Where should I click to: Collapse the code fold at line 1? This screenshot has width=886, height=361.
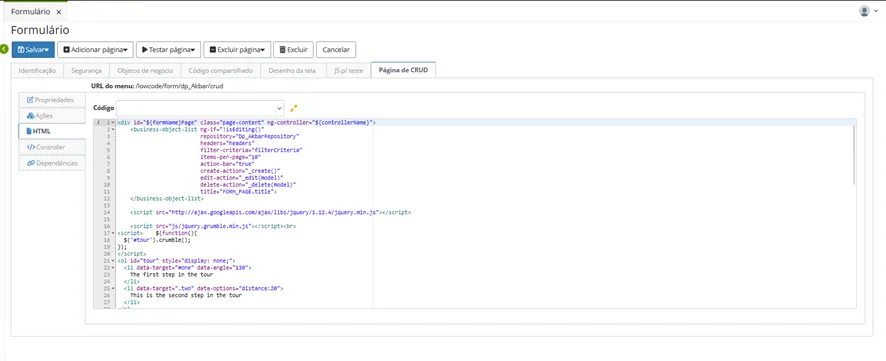(x=113, y=123)
